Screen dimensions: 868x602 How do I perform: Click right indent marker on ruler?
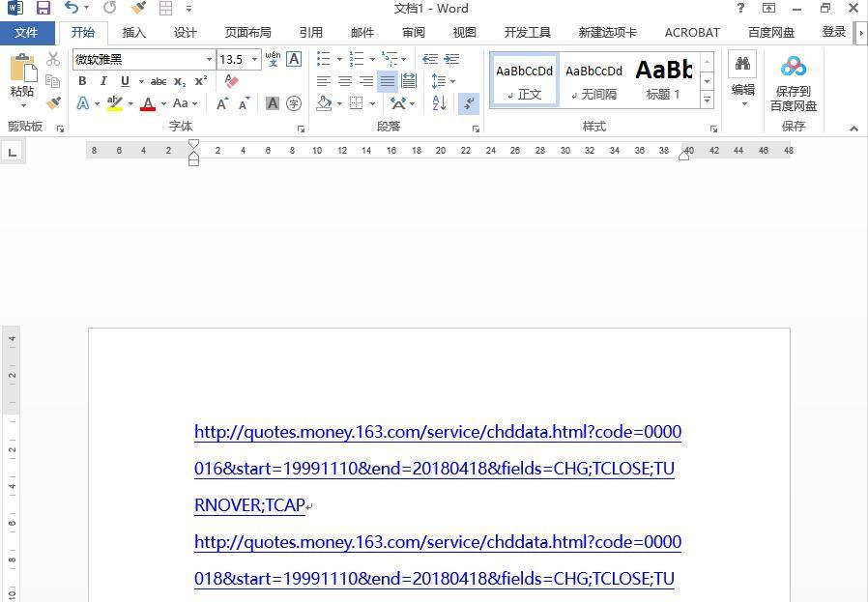[x=684, y=156]
